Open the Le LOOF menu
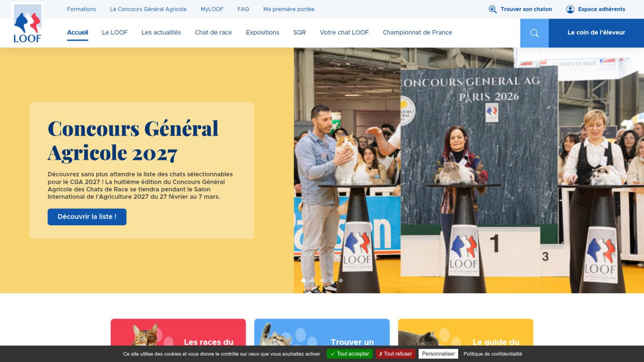 (x=115, y=33)
